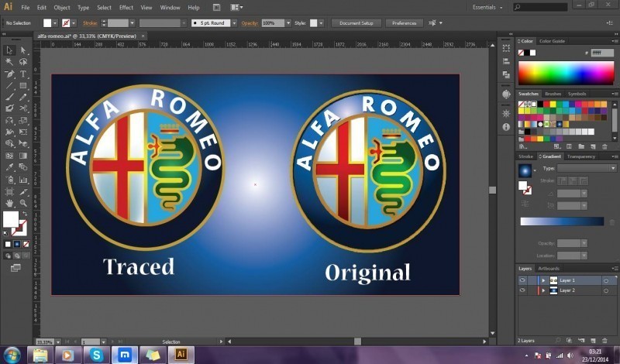Open Change Screen Mode icon in toolbox
The height and width of the screenshot is (364, 620).
tap(15, 269)
